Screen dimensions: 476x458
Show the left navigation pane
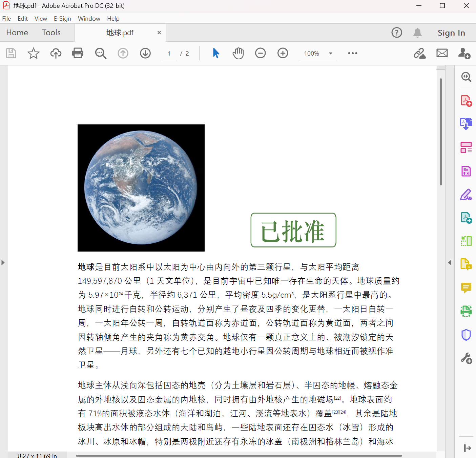pyautogui.click(x=3, y=262)
